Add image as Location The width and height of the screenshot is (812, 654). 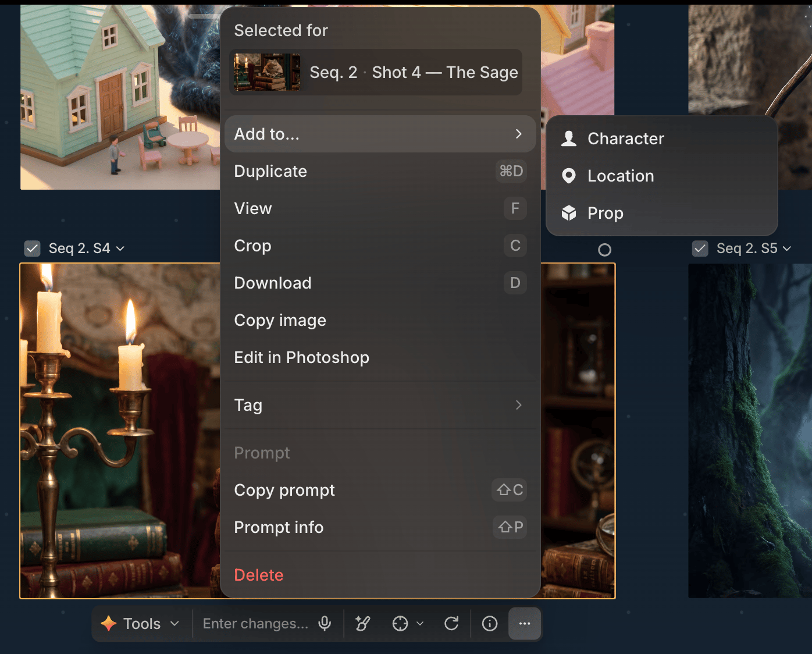coord(662,176)
